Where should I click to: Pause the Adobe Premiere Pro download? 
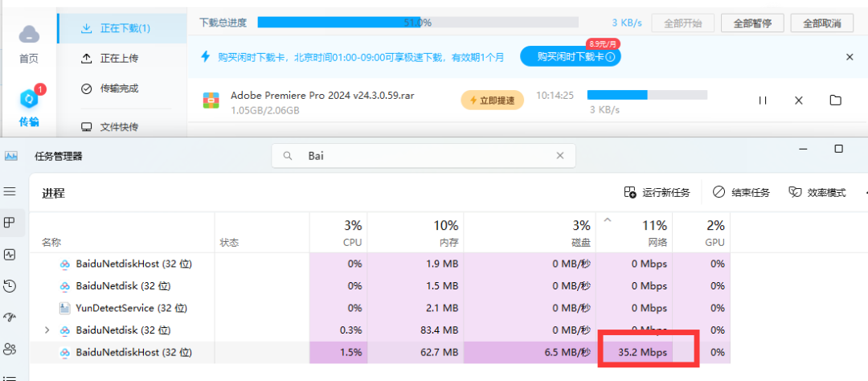pyautogui.click(x=763, y=100)
